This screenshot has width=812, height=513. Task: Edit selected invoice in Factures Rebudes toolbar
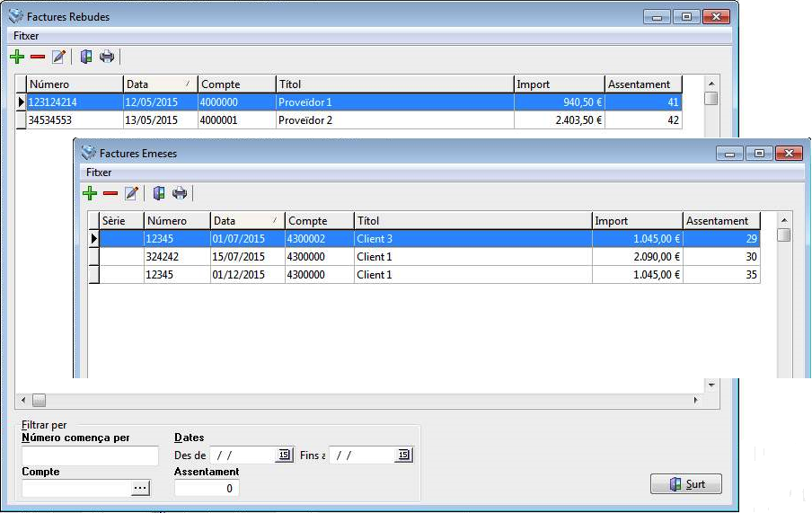pos(58,57)
